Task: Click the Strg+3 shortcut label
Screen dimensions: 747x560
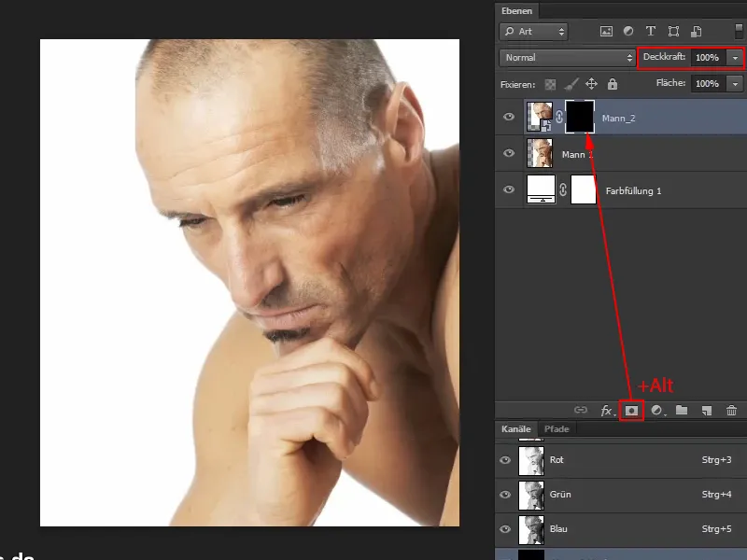Action: tap(716, 460)
